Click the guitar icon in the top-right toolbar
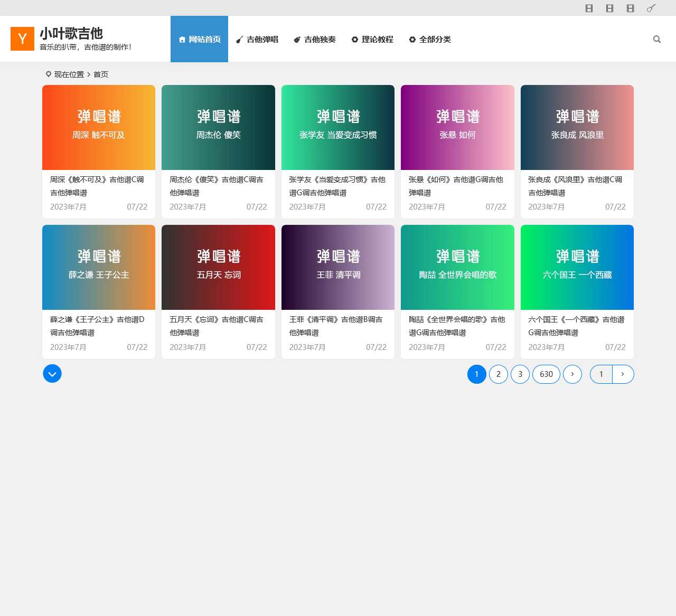 [x=651, y=8]
